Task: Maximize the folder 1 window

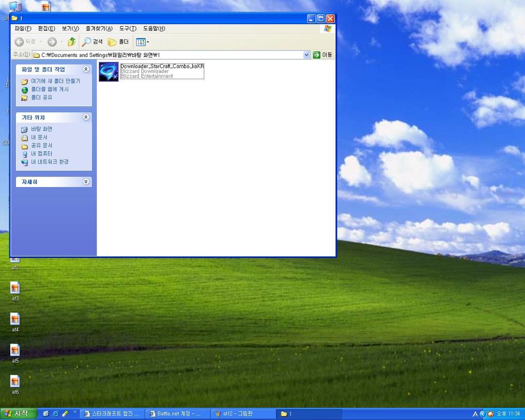Action: click(x=321, y=18)
